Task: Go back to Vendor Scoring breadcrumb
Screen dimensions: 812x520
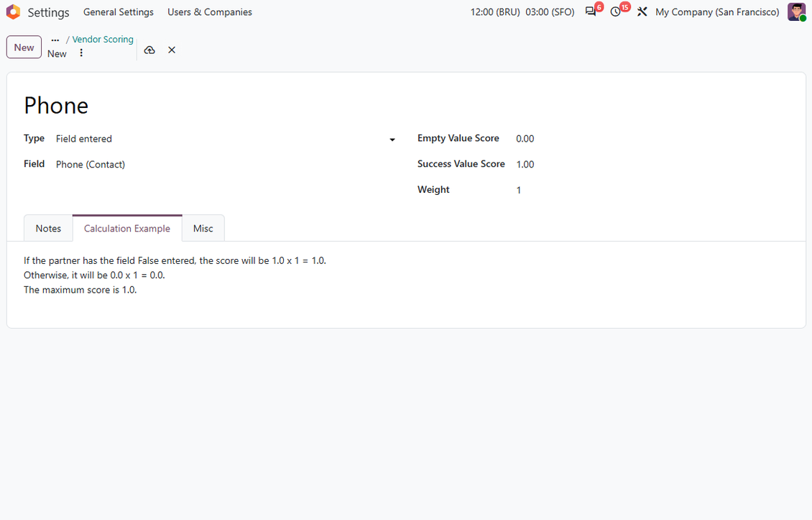Action: click(x=103, y=40)
